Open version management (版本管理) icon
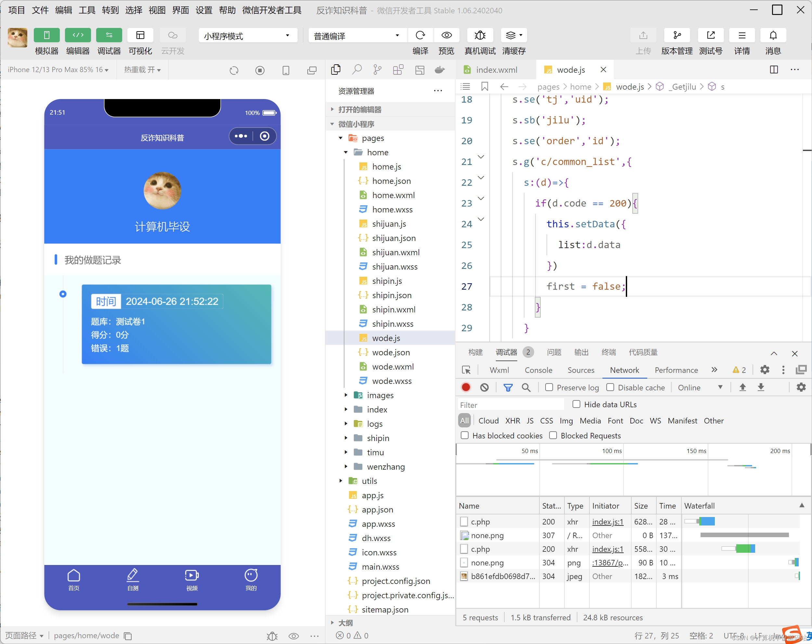 pyautogui.click(x=677, y=35)
